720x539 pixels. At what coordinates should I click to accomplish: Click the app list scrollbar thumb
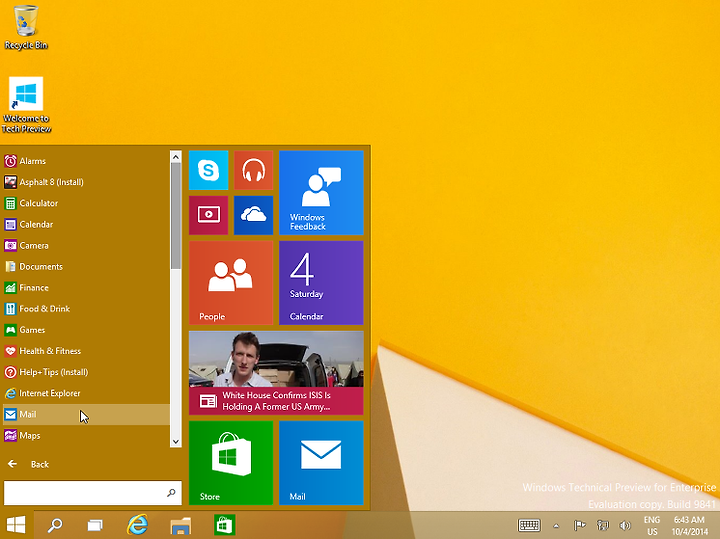[175, 216]
